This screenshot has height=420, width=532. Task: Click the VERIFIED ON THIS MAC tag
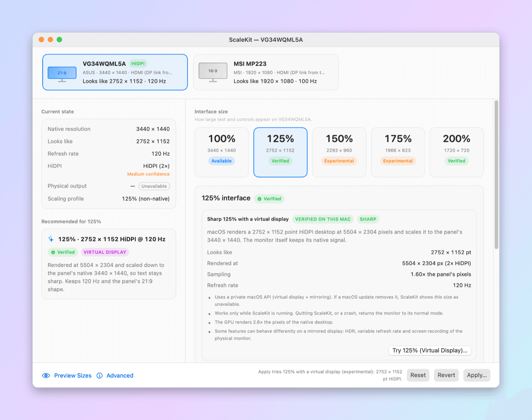323,219
